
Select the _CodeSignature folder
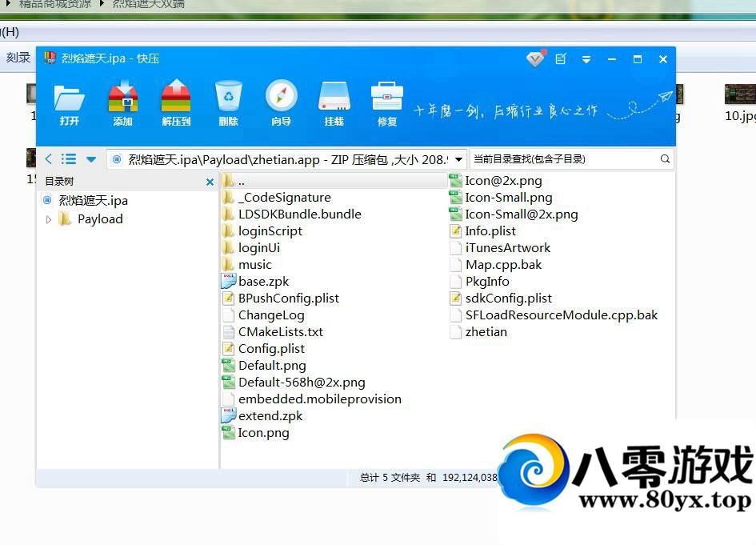click(x=285, y=197)
